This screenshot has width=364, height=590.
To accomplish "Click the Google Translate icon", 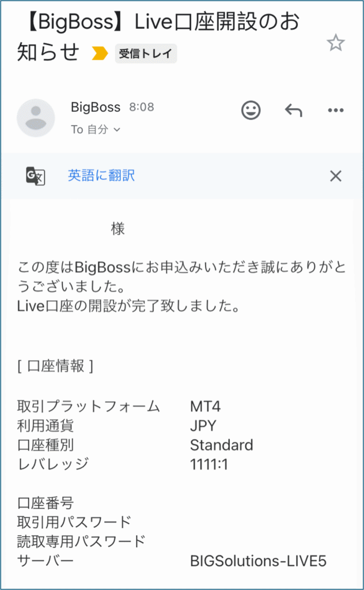I will [35, 176].
